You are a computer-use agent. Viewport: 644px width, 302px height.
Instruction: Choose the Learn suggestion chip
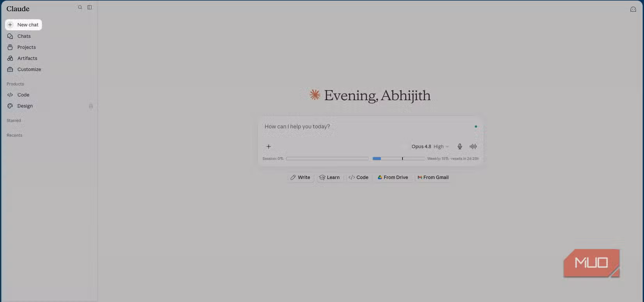329,178
